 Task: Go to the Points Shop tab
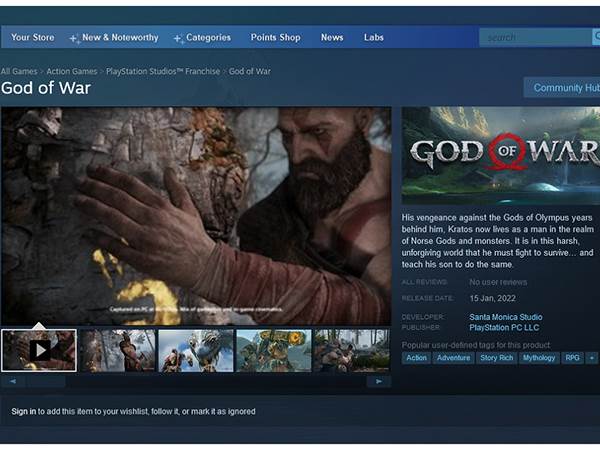(275, 38)
